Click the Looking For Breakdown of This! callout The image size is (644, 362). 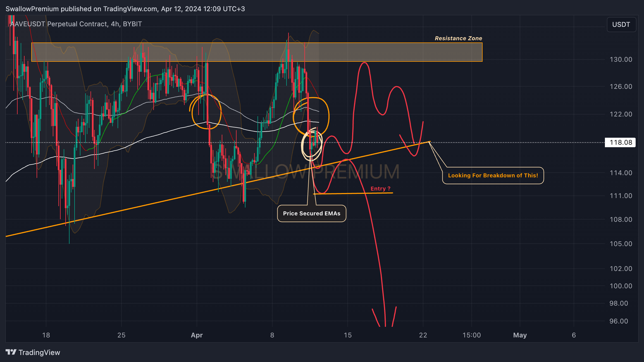[x=493, y=175]
